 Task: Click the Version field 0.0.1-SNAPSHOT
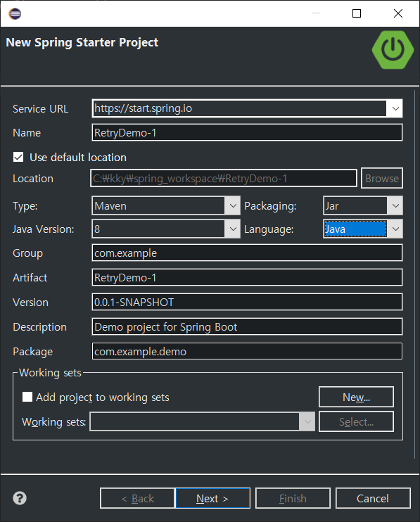coord(247,303)
